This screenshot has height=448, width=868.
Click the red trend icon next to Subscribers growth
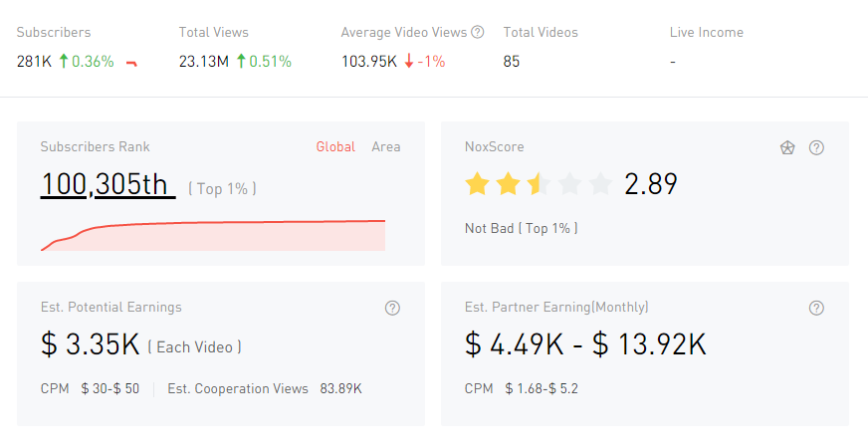click(131, 63)
